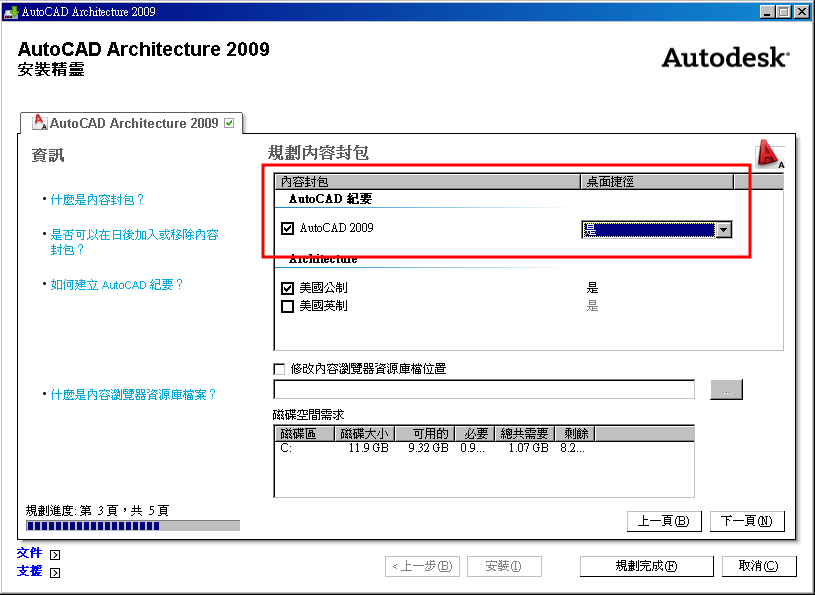815x595 pixels.
Task: Minimize the installer window
Action: (767, 11)
